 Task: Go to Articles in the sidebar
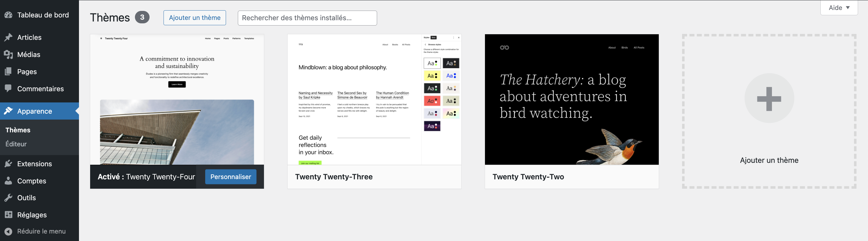(39, 37)
